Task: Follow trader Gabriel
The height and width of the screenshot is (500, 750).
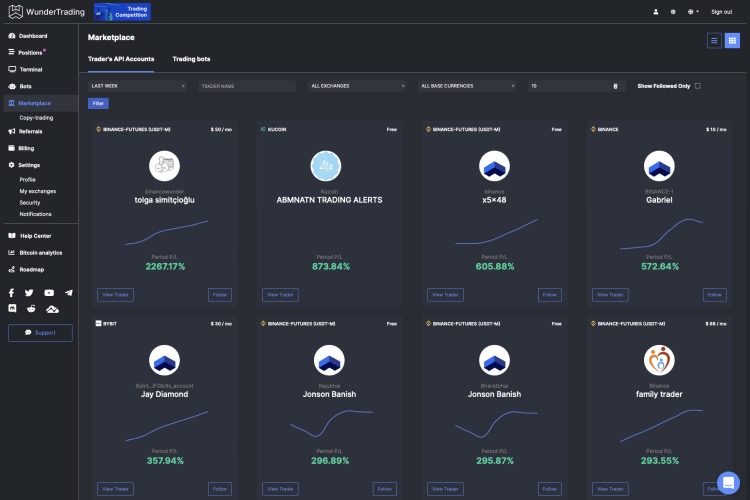Action: (x=715, y=295)
